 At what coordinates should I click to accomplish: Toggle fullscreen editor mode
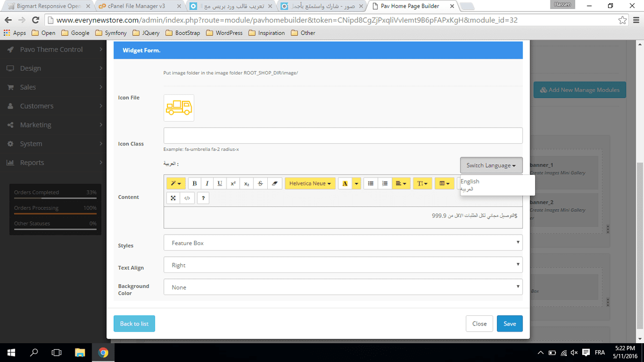[x=173, y=198]
